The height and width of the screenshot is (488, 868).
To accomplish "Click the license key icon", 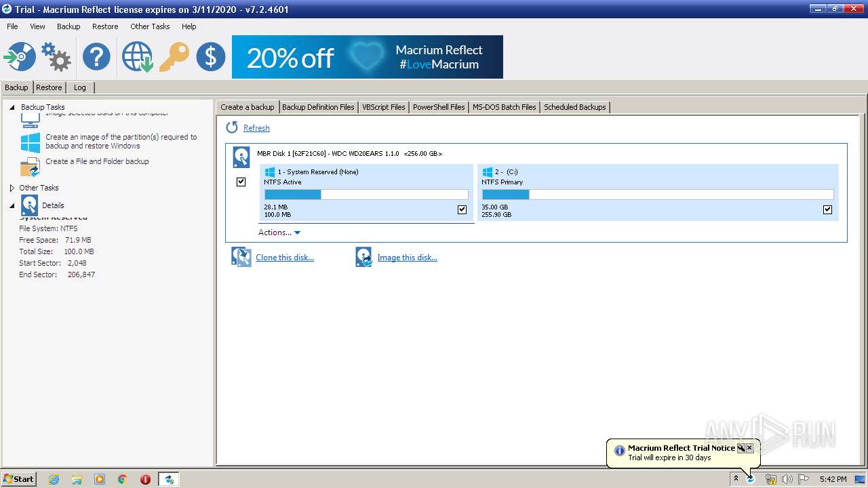I will [174, 57].
